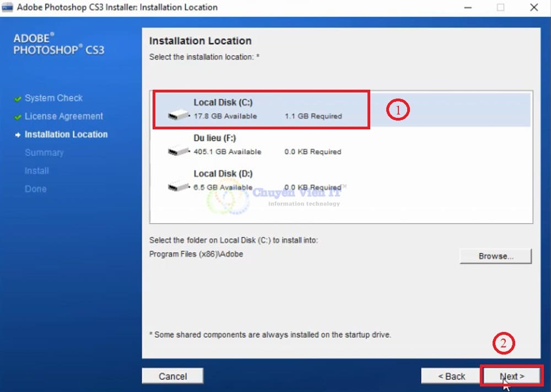The image size is (551, 392).
Task: Click the green checkmark beside System Check
Action: (x=18, y=99)
